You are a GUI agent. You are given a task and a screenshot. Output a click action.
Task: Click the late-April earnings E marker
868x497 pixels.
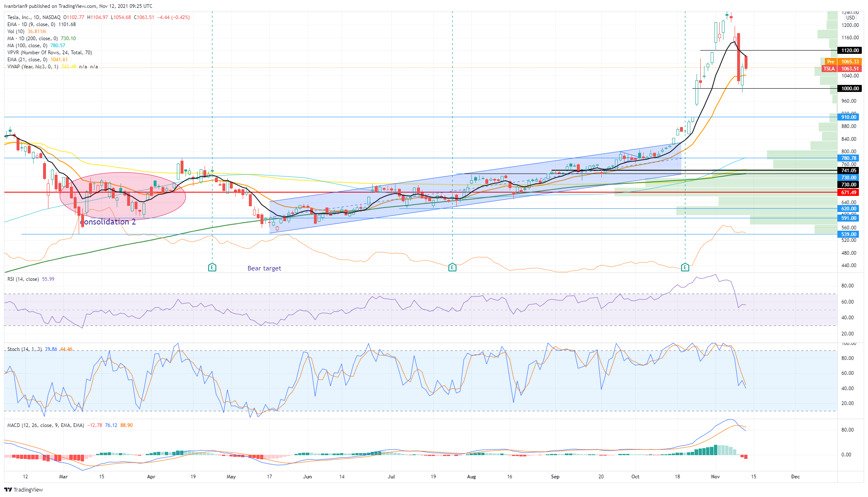(212, 268)
